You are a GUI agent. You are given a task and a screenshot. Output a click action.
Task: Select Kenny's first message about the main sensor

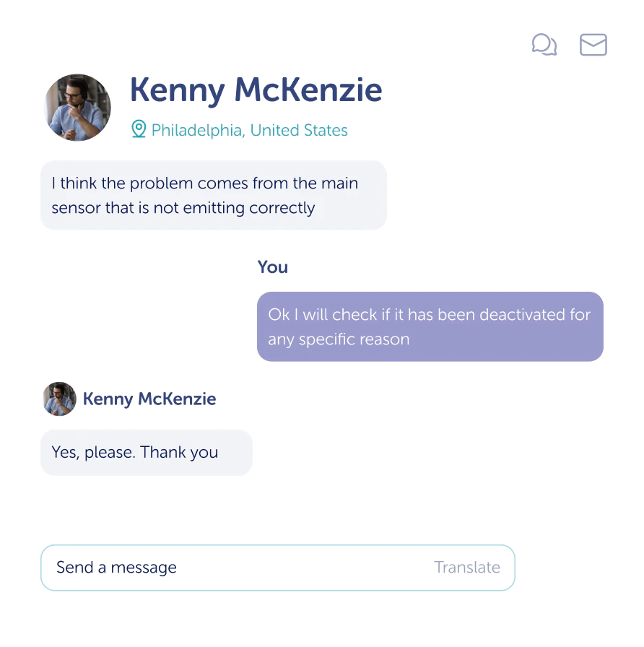pyautogui.click(x=213, y=195)
